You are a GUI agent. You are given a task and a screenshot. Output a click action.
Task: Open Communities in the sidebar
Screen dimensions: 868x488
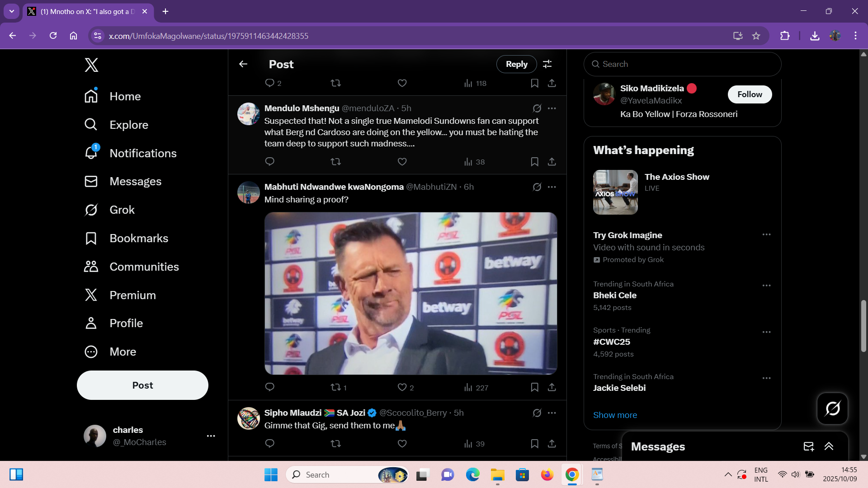pos(144,267)
